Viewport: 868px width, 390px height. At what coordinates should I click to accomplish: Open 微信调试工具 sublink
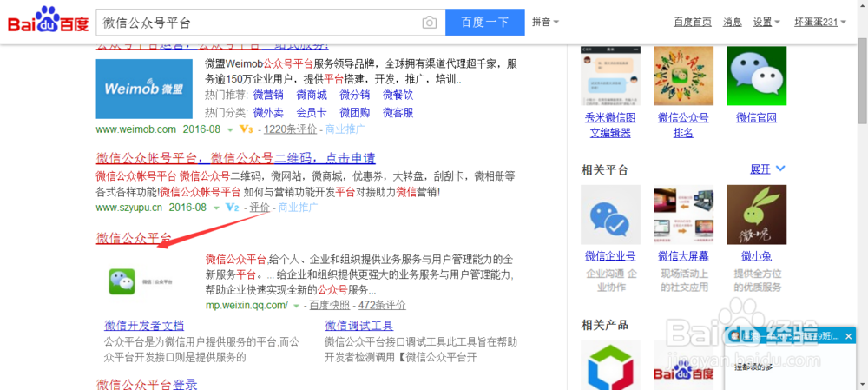(x=358, y=325)
